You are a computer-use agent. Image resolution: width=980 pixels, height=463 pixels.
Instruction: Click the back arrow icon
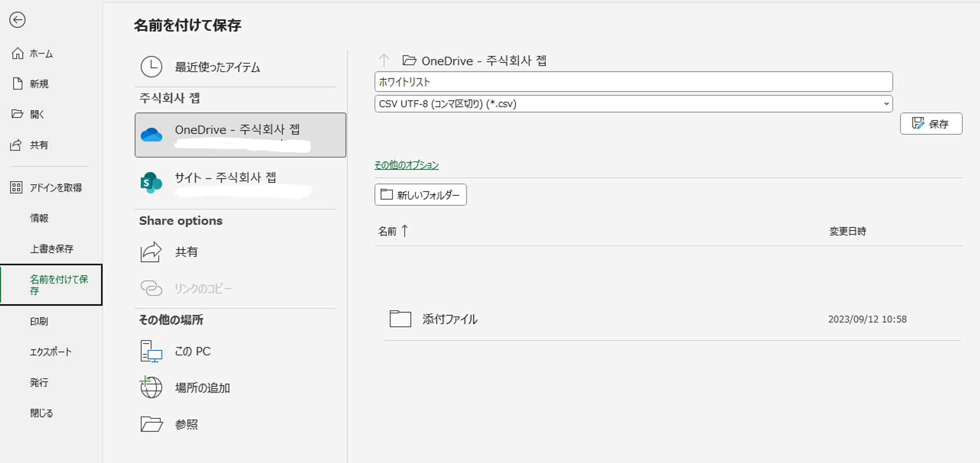18,20
